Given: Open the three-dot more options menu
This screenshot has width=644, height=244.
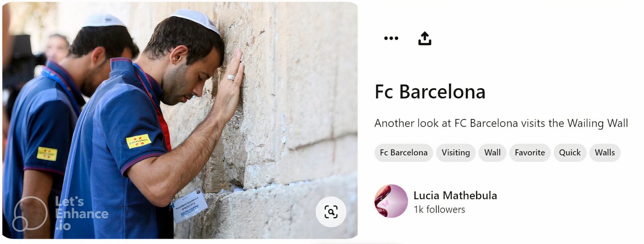Looking at the screenshot, I should coord(391,38).
